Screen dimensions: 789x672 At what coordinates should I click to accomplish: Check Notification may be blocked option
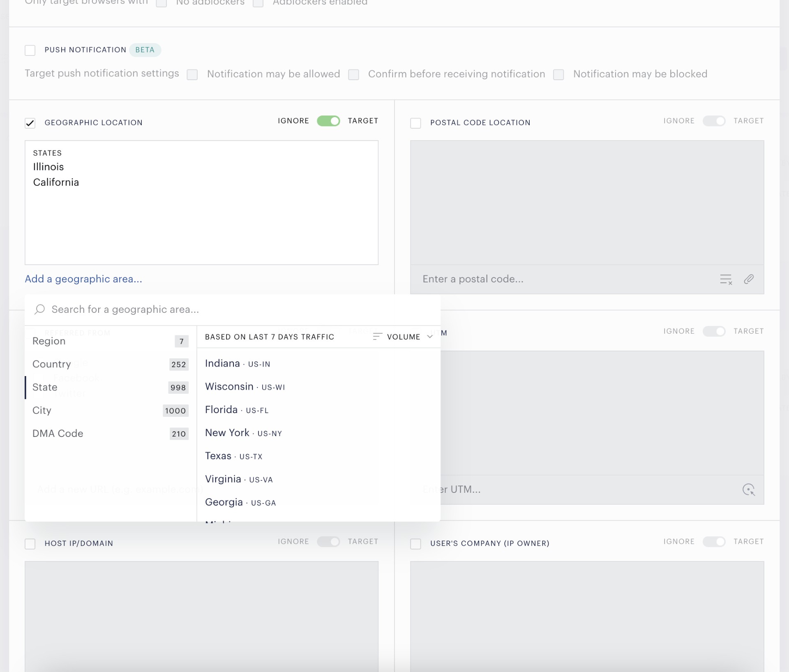tap(558, 74)
